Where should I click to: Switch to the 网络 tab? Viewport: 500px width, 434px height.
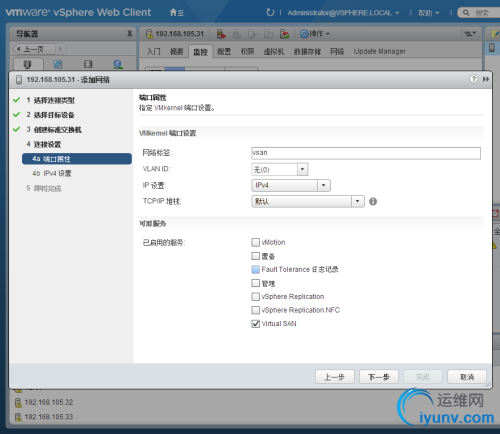(x=337, y=51)
